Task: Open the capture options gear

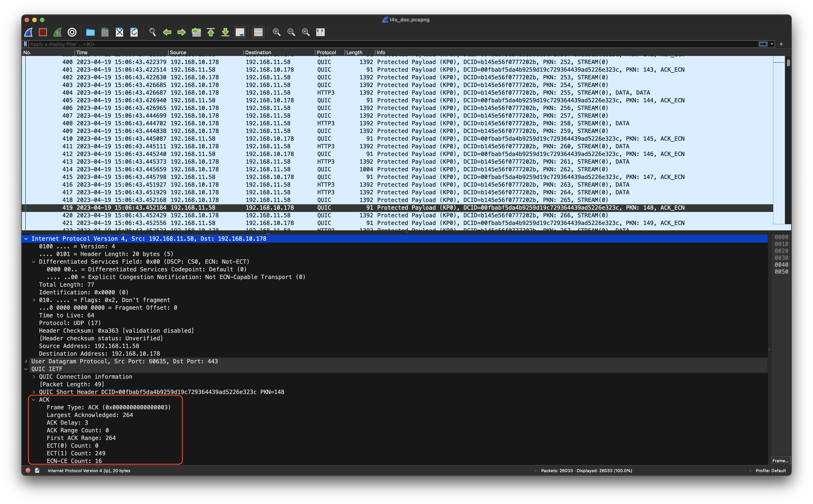Action: point(72,32)
